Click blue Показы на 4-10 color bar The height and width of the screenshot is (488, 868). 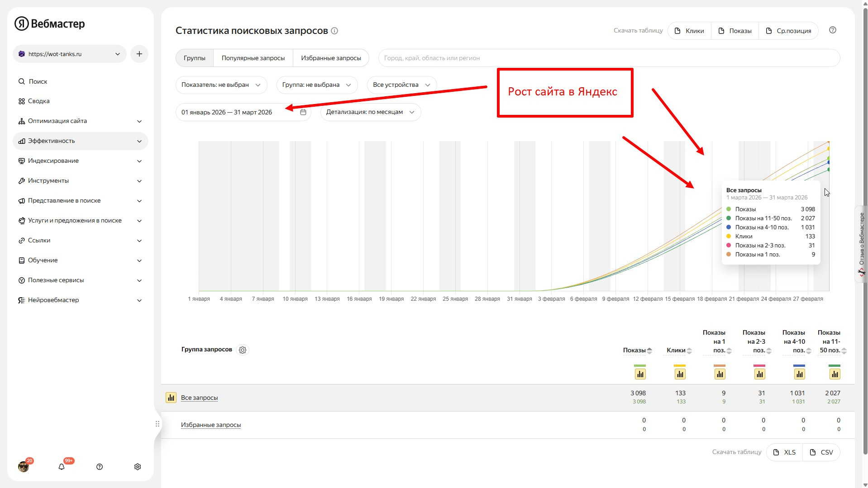[799, 365]
